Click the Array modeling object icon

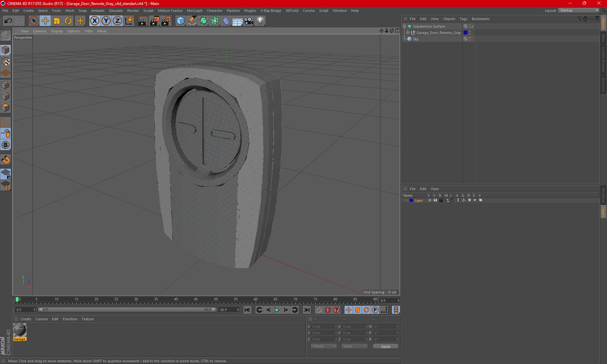coord(215,21)
